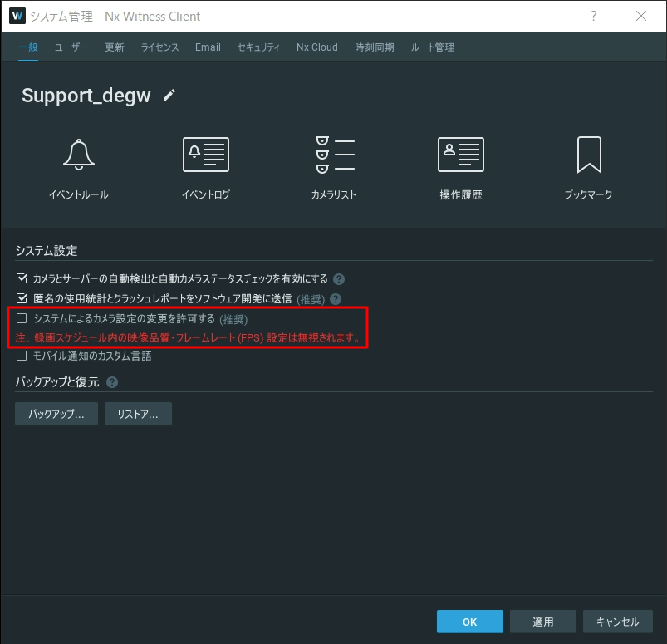Viewport: 667px width, 644px height.
Task: Click the バックアップと復元 heading text
Action: pyautogui.click(x=57, y=382)
